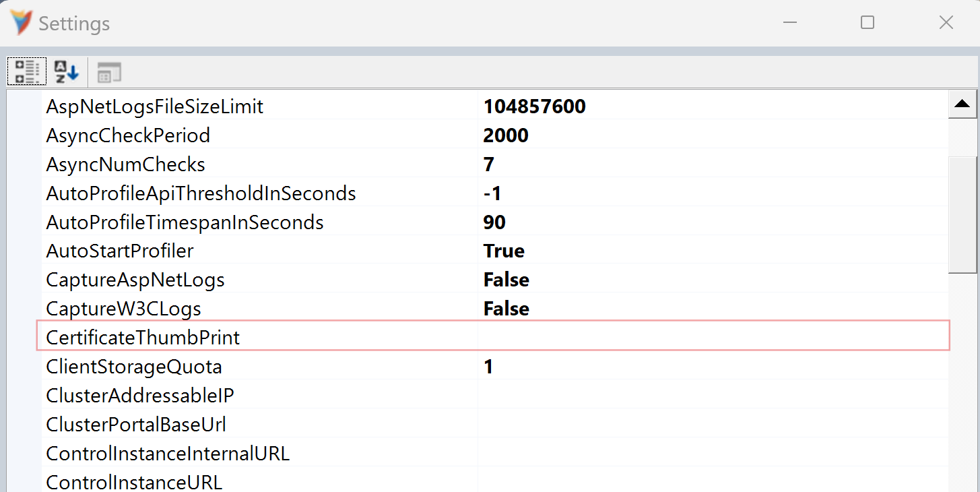Click the scrollbar up arrow
980x492 pixels.
coord(962,104)
